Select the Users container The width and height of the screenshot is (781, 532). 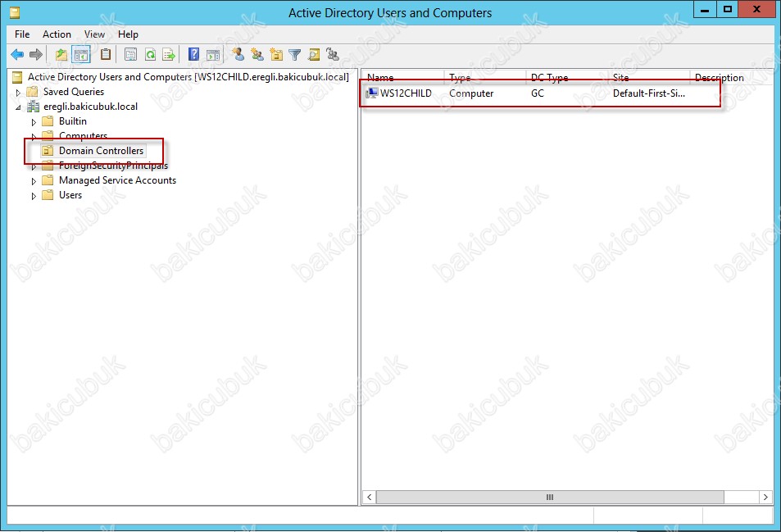point(70,195)
